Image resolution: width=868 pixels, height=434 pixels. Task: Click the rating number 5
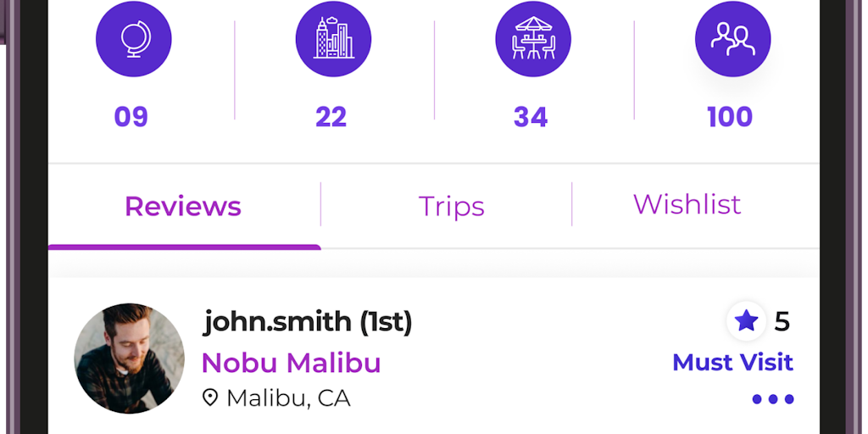(x=782, y=321)
